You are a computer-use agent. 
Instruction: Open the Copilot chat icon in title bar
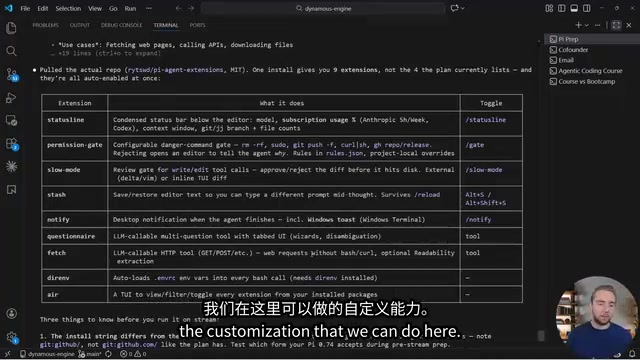point(454,8)
